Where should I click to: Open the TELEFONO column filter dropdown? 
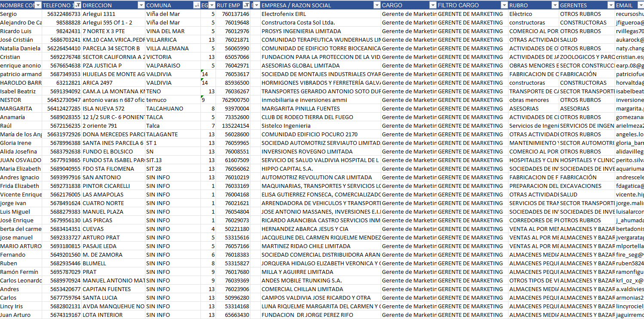[77, 5]
